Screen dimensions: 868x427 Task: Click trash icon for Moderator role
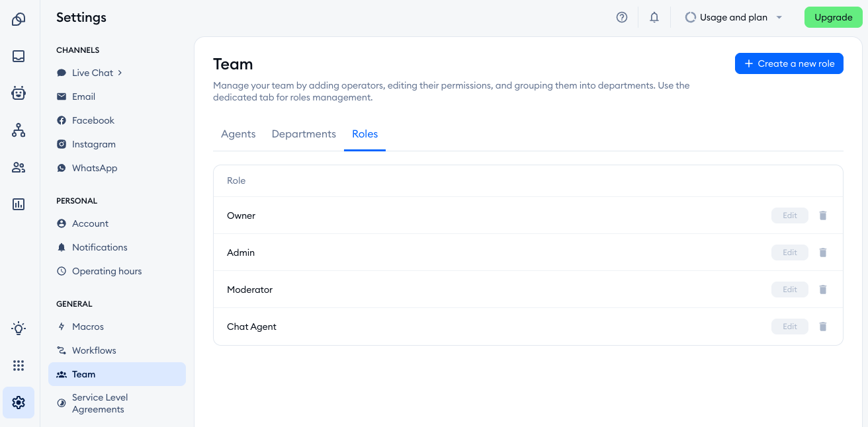click(823, 290)
